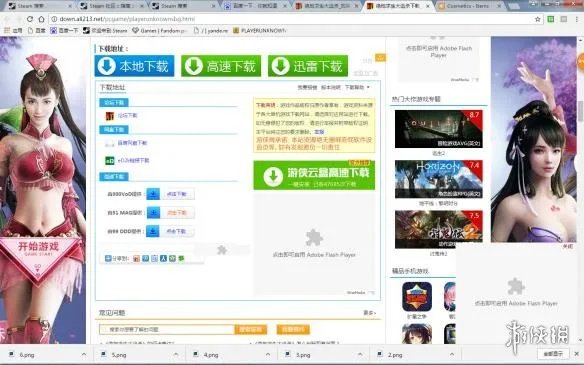This screenshot has width=584, height=365.
Task: Enable Adobe Flash Player in the middle panel
Action: [314, 244]
